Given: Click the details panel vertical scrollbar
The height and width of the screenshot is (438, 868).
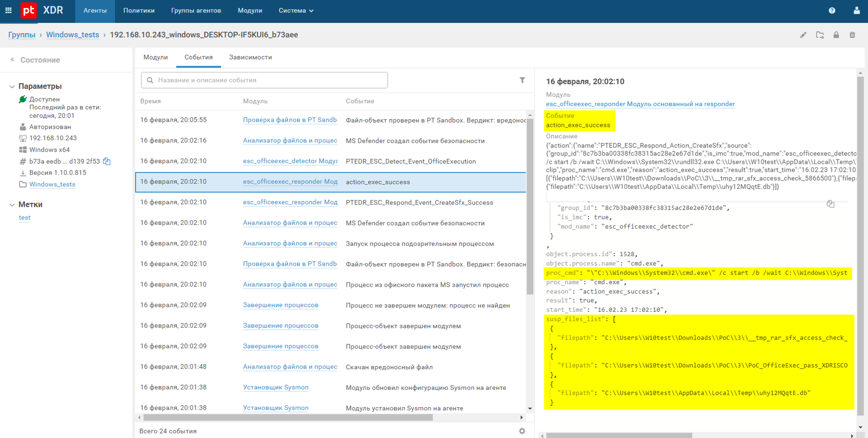Looking at the screenshot, I should click(860, 247).
